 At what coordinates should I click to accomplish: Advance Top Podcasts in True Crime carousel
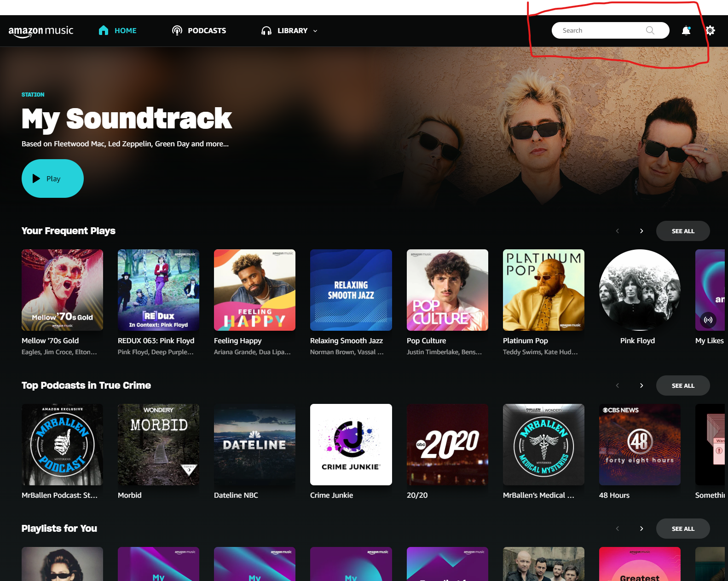pyautogui.click(x=641, y=385)
